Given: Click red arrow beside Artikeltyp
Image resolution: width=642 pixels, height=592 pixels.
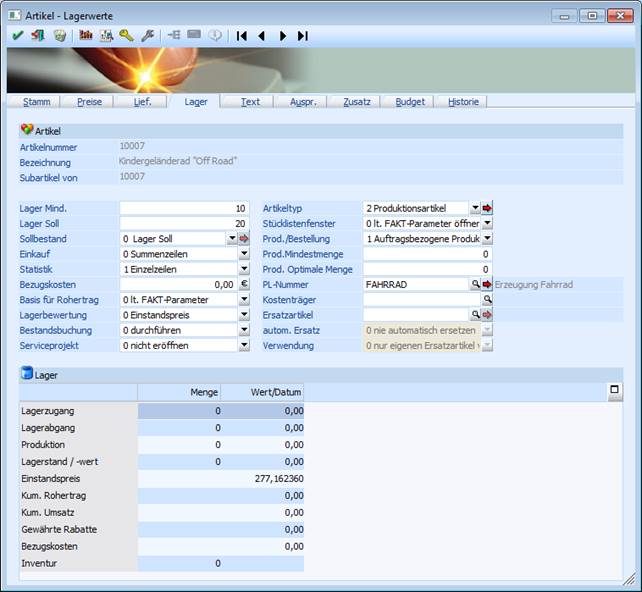Looking at the screenshot, I should [488, 208].
